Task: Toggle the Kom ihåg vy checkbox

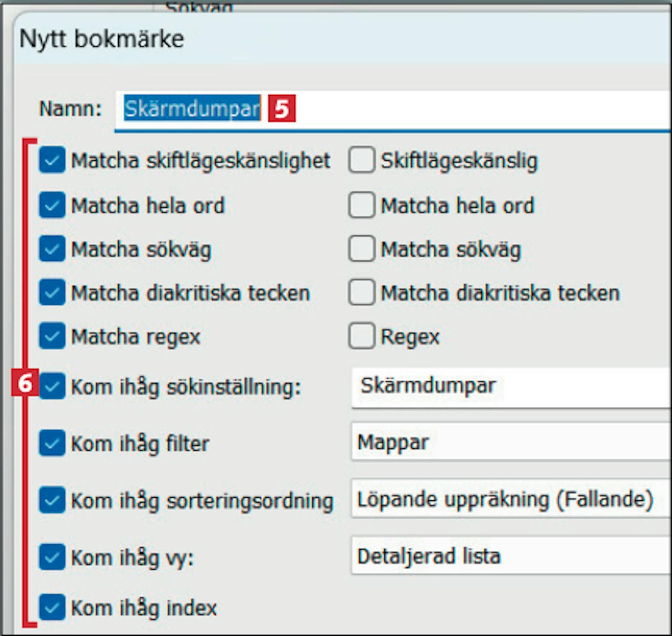Action: pos(52,557)
